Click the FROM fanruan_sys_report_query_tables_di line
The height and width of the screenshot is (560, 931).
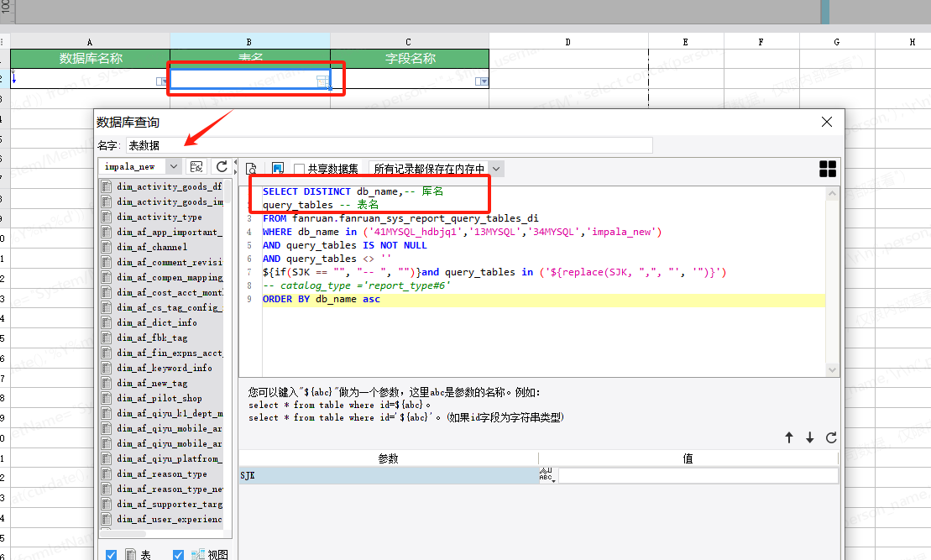point(400,218)
